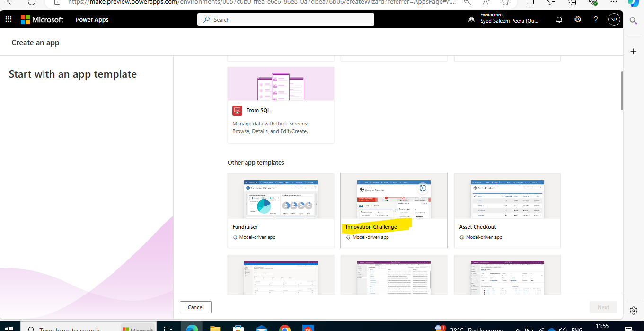Viewport: 644px width, 331px height.
Task: Toggle read aloud in the address bar
Action: [485, 3]
